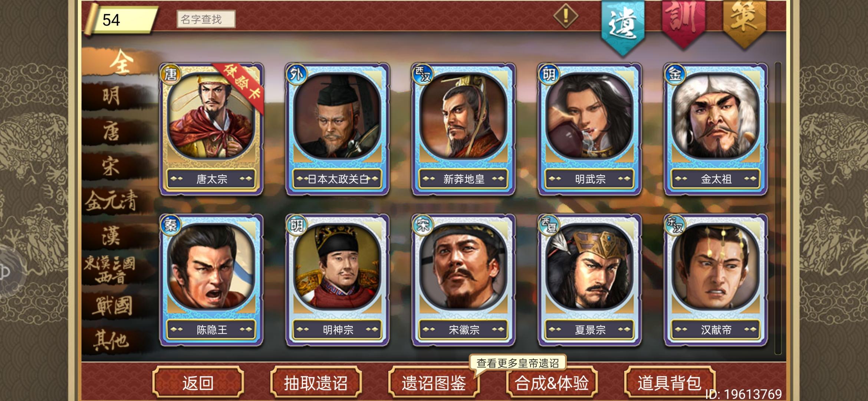The image size is (868, 401).
Task: Filter by 明 dynasty in sidebar
Action: pyautogui.click(x=111, y=97)
